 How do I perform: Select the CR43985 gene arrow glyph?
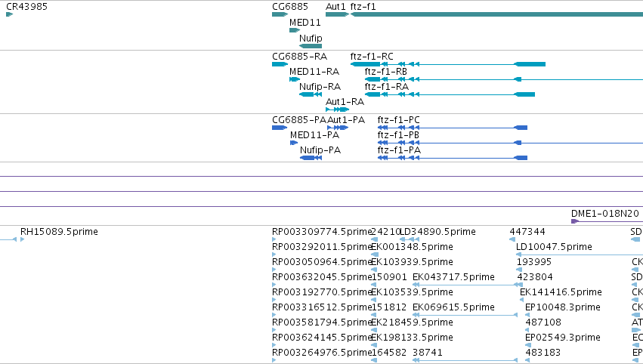pyautogui.click(x=9, y=14)
